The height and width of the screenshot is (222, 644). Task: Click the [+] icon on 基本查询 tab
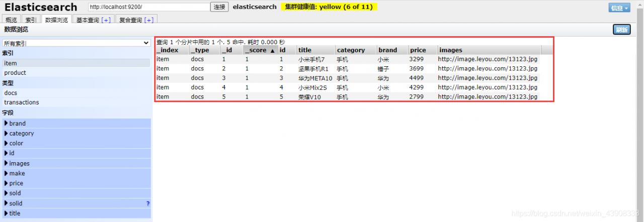click(x=106, y=20)
